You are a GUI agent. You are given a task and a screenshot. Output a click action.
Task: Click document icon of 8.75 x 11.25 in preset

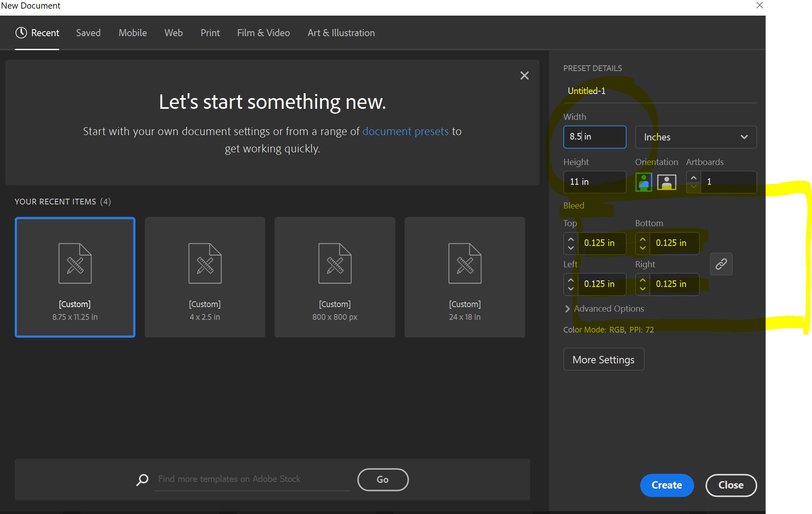point(75,263)
